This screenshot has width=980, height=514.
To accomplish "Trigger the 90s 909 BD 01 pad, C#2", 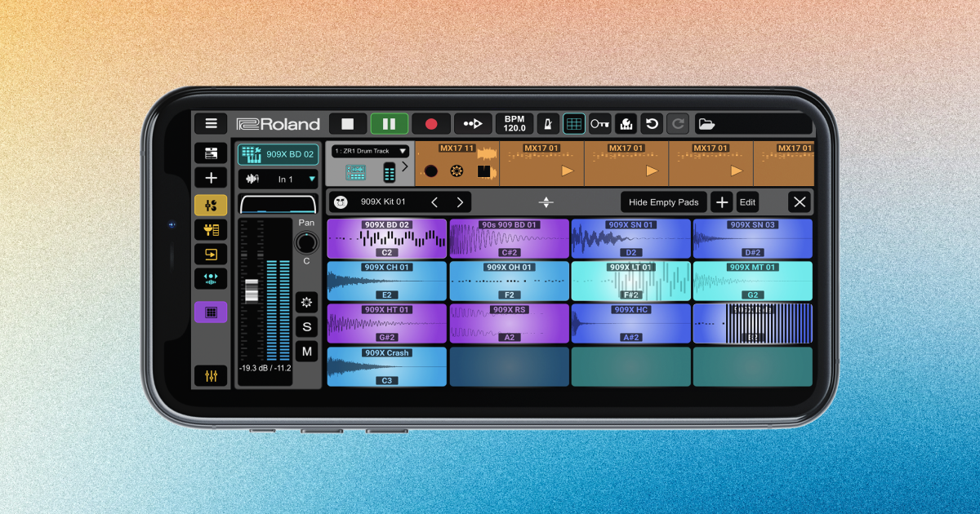I will (x=509, y=239).
